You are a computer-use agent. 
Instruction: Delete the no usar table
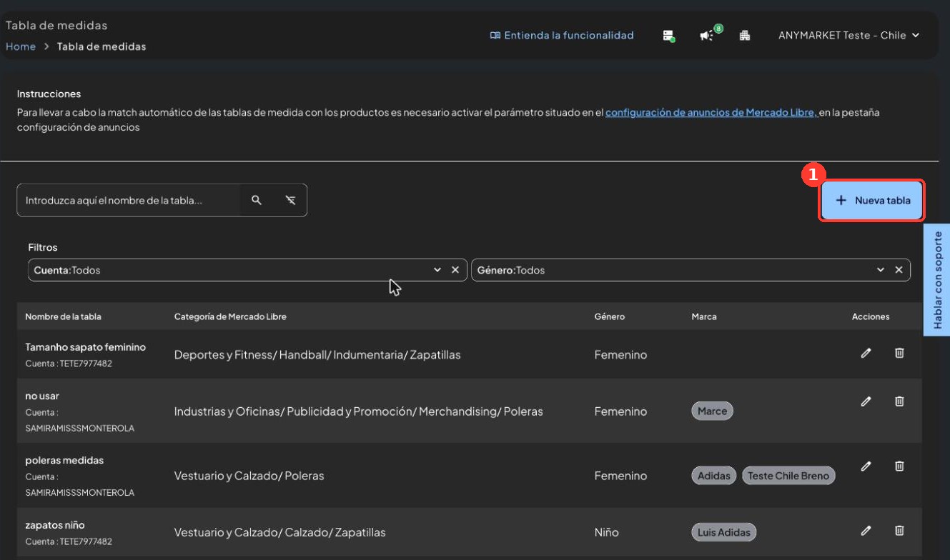pos(899,401)
